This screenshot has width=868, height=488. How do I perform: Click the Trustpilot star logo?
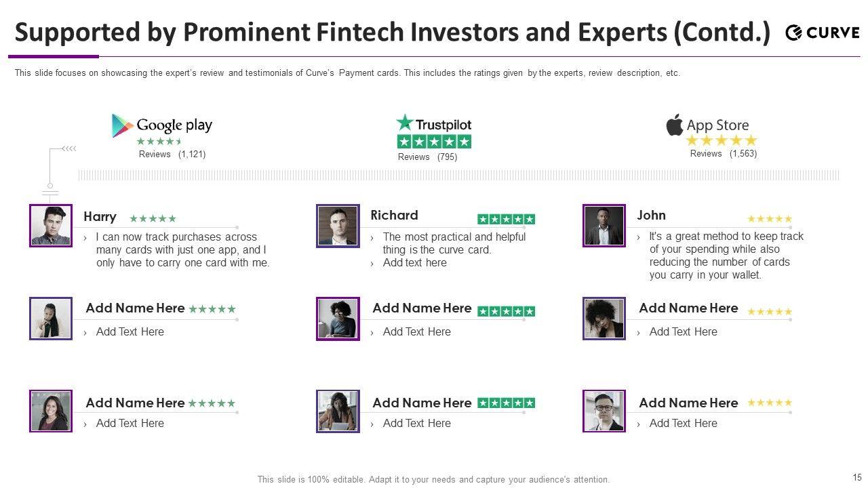405,123
